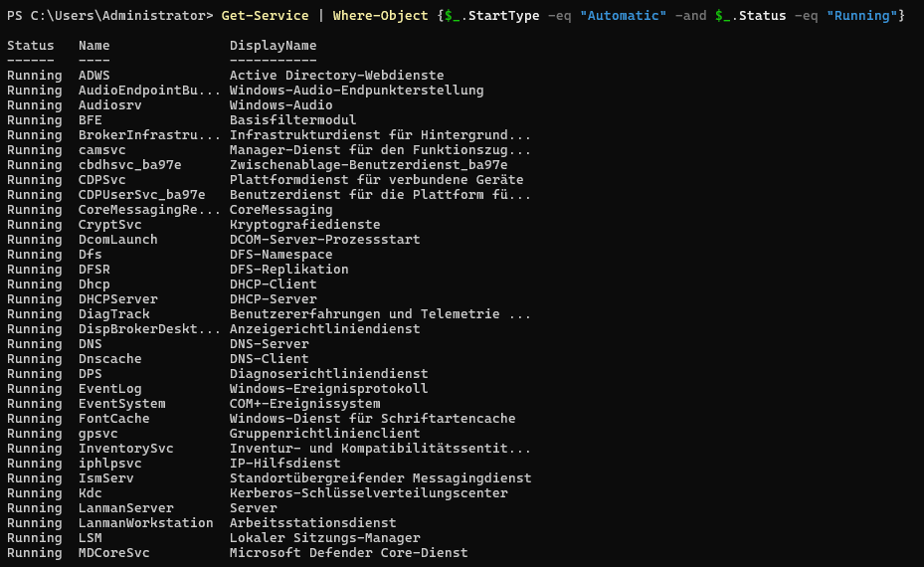Click the Name column header
This screenshot has width=924, height=567.
(x=94, y=46)
